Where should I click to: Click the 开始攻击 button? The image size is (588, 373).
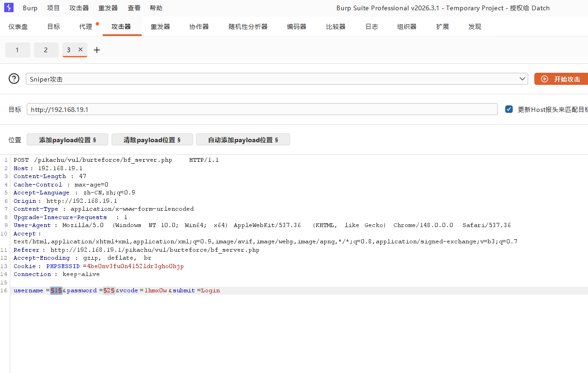click(x=561, y=79)
